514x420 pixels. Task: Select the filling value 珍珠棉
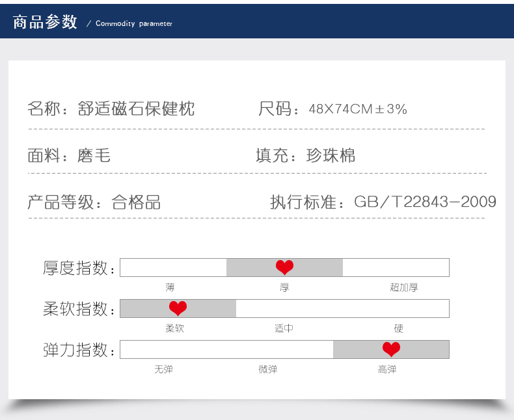coord(331,155)
